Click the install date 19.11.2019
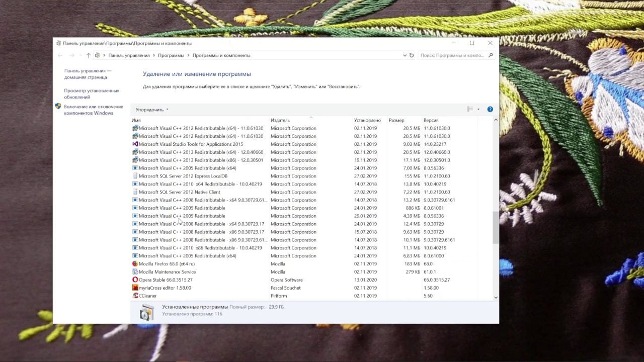This screenshot has height=362, width=644. tap(365, 160)
